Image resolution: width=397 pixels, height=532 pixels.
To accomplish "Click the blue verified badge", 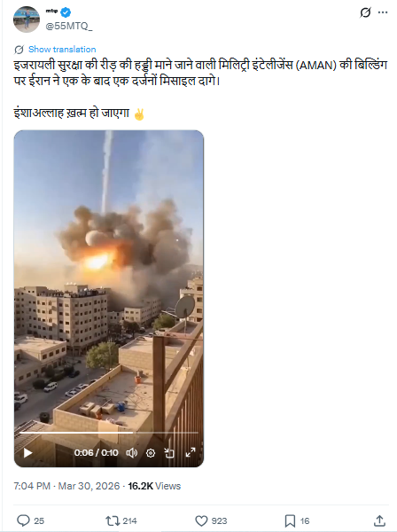I will [66, 12].
